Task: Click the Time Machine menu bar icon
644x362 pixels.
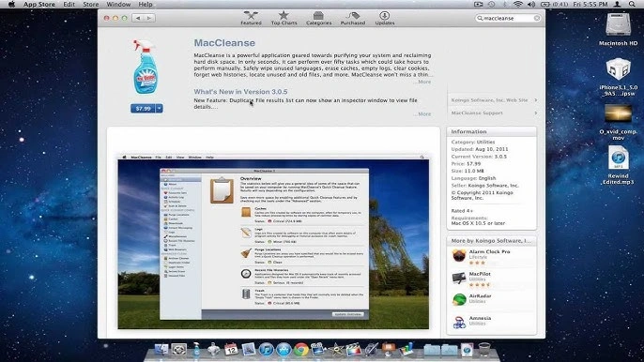Action: pos(492,4)
